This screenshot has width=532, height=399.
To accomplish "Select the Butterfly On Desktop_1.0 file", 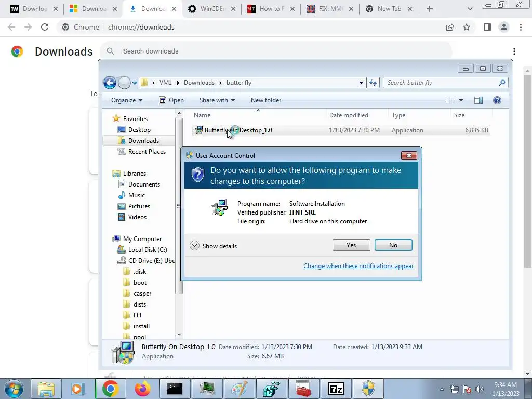I will pos(341,130).
